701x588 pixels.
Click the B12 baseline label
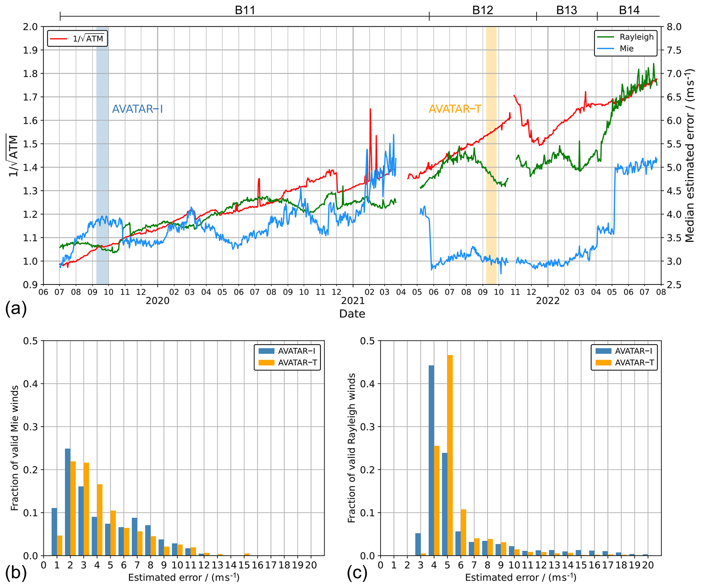point(482,11)
